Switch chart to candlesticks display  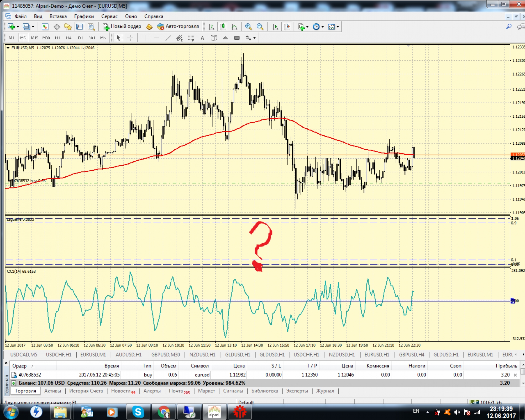(223, 27)
